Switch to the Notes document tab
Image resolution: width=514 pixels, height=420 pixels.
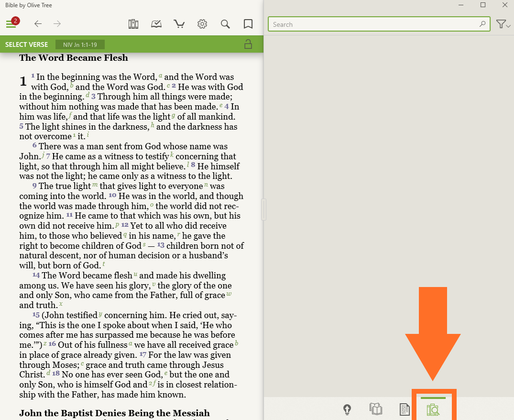pyautogui.click(x=405, y=409)
